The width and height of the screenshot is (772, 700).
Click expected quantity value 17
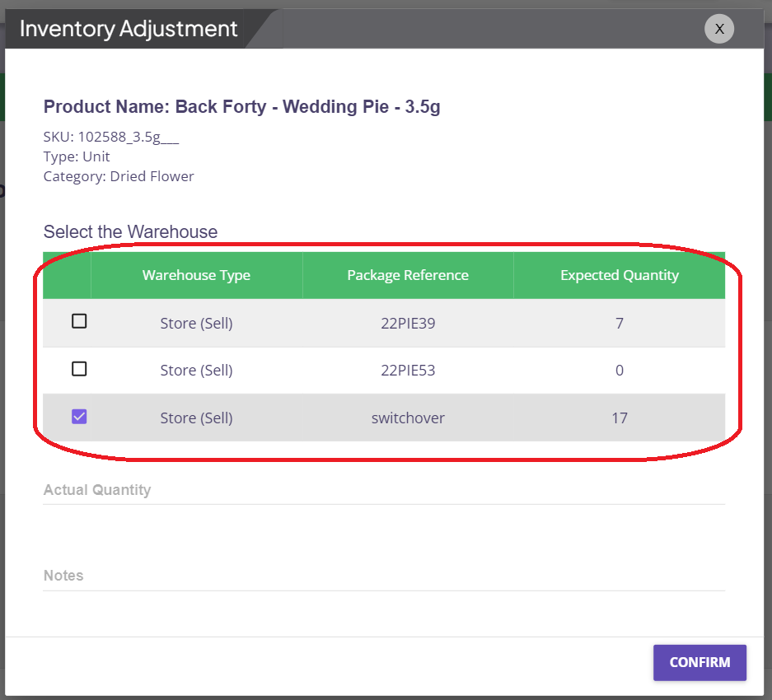click(x=620, y=418)
